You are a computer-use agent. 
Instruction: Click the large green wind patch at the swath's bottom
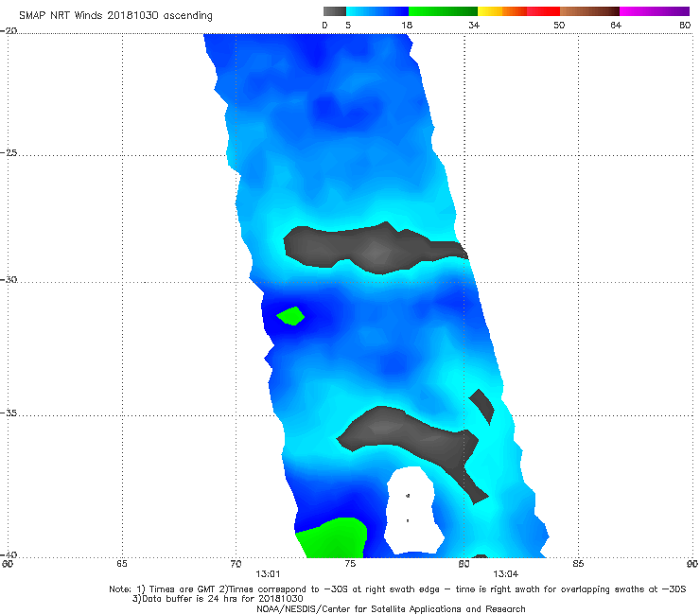point(333,538)
